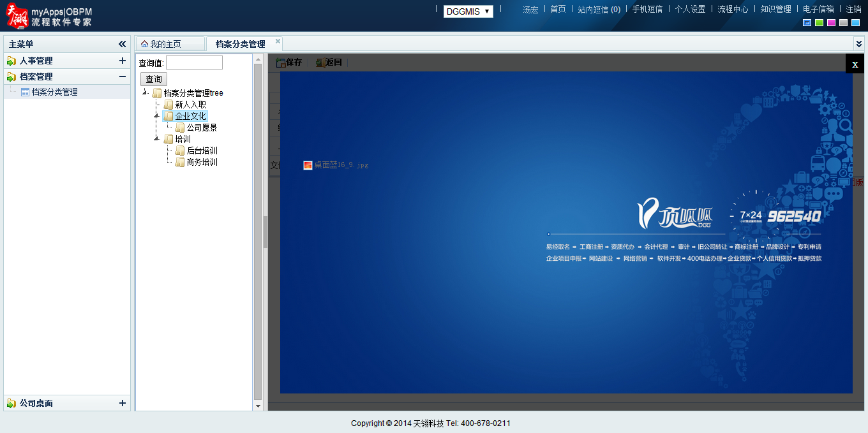Expand 公司桌面 section with plus
Image resolution: width=868 pixels, height=433 pixels.
tap(122, 403)
